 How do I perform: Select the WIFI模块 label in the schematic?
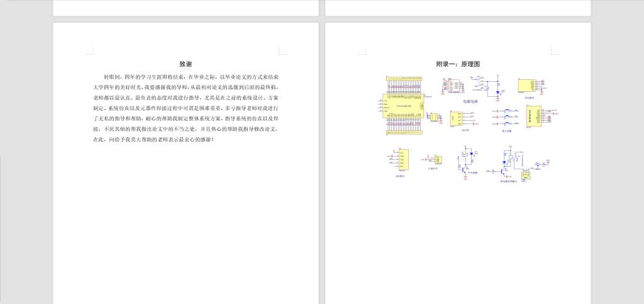pos(530,98)
